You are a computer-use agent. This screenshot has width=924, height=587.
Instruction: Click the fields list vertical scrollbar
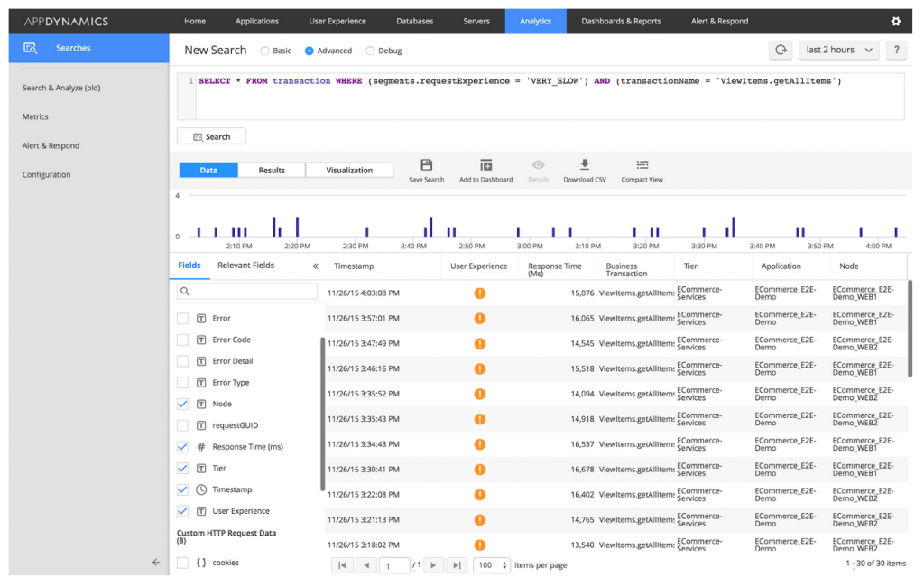click(x=322, y=415)
